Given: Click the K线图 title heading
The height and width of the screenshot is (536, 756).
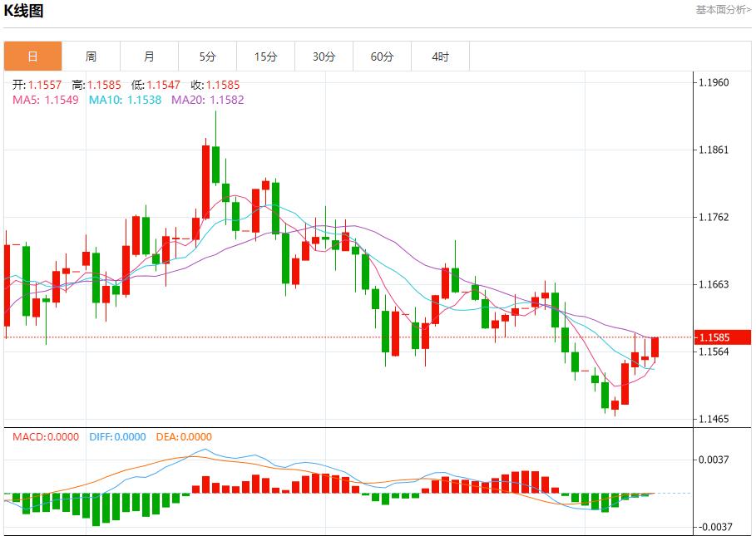Looking at the screenshot, I should coord(24,11).
